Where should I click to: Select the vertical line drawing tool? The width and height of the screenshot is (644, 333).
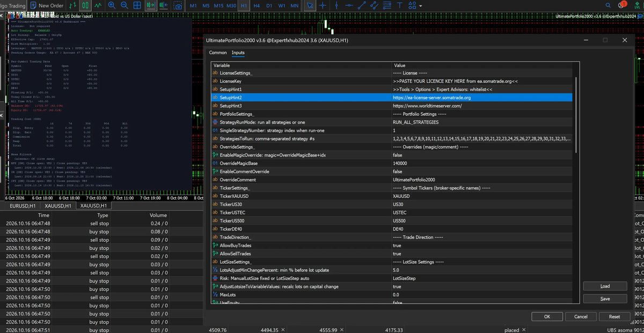coord(335,5)
